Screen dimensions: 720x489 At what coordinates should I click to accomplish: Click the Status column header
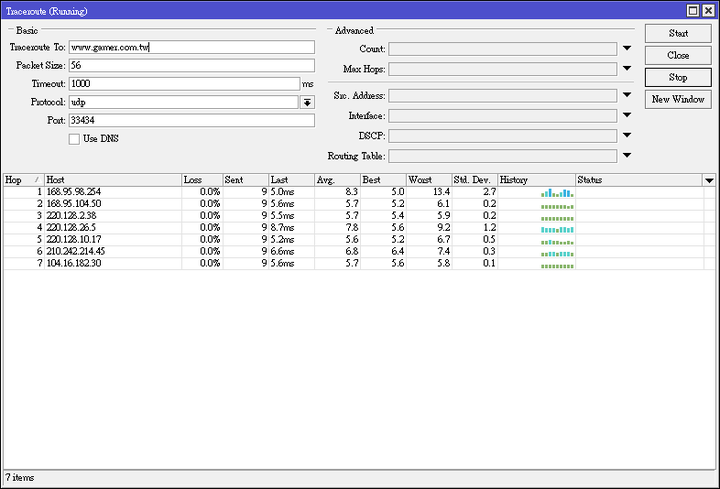pos(639,180)
